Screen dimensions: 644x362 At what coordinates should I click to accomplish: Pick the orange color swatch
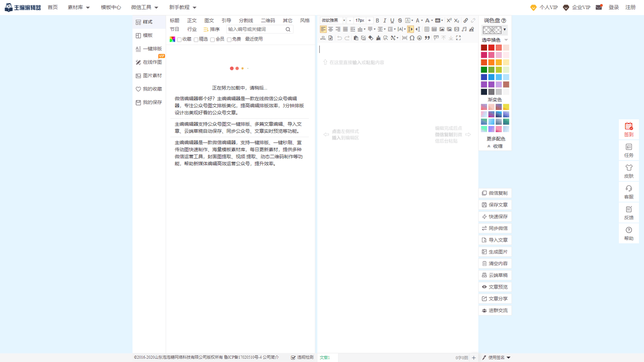(491, 63)
